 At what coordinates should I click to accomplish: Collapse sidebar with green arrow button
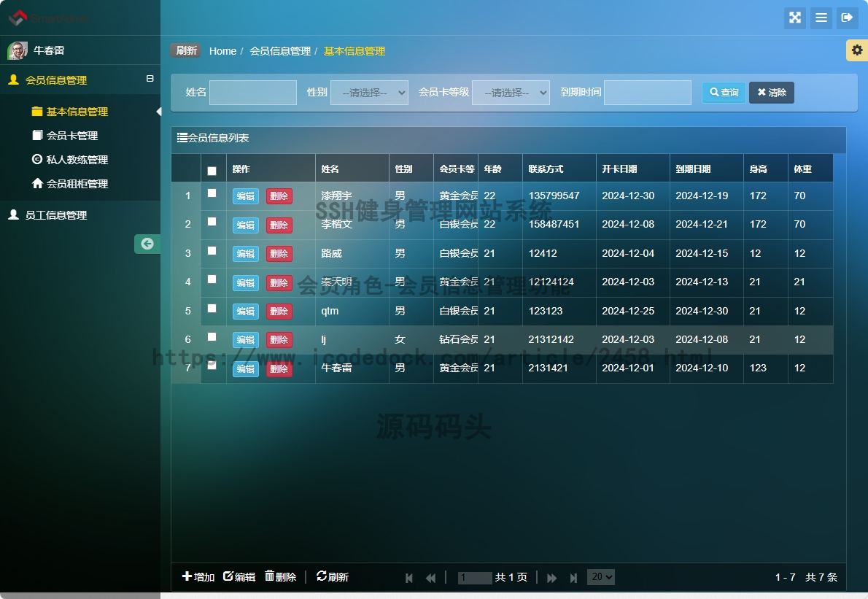point(147,244)
